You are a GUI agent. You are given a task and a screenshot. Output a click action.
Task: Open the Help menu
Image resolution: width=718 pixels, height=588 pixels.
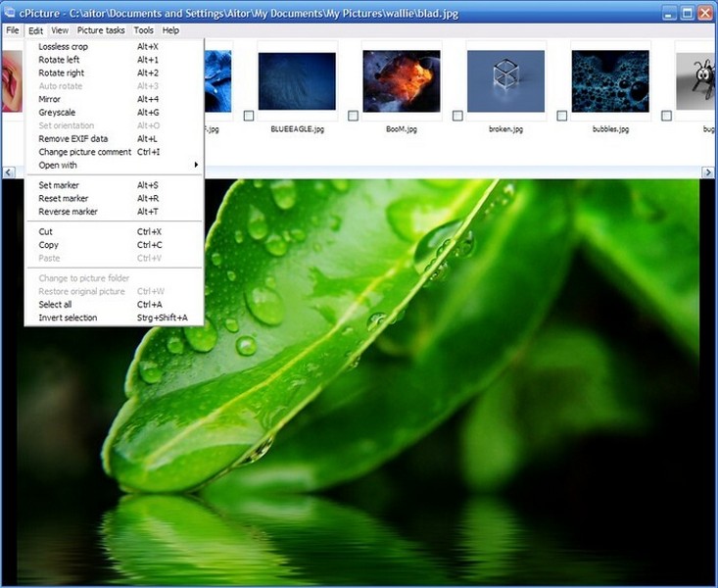(170, 30)
